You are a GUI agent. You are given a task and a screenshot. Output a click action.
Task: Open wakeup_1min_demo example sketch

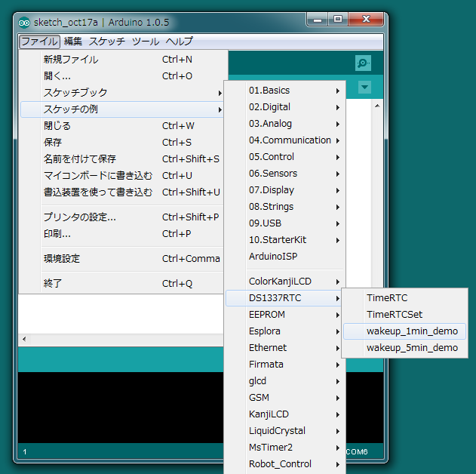click(404, 331)
